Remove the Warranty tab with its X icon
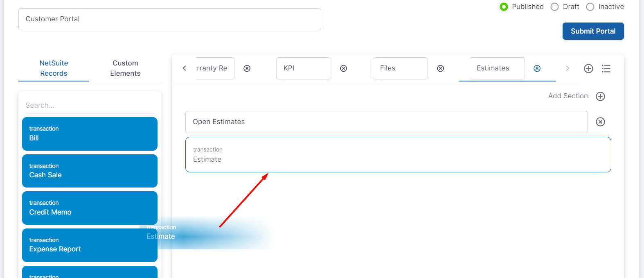This screenshot has width=644, height=278. (247, 68)
